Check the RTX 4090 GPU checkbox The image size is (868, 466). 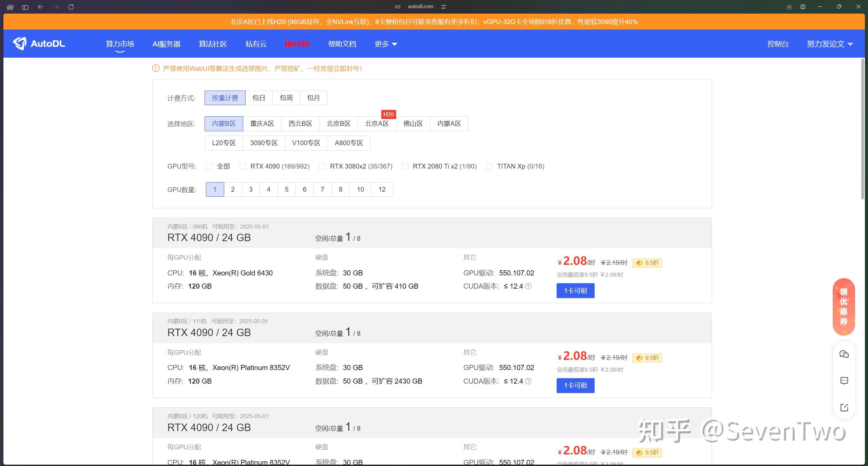point(243,167)
